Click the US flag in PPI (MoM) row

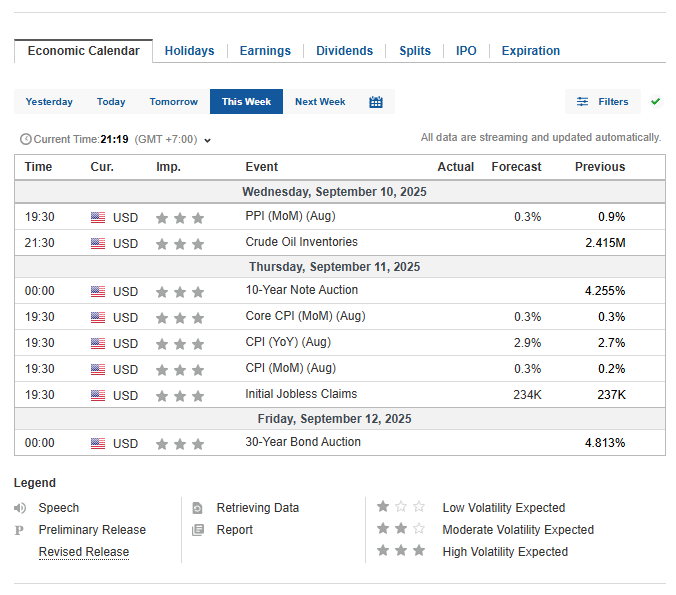[98, 217]
